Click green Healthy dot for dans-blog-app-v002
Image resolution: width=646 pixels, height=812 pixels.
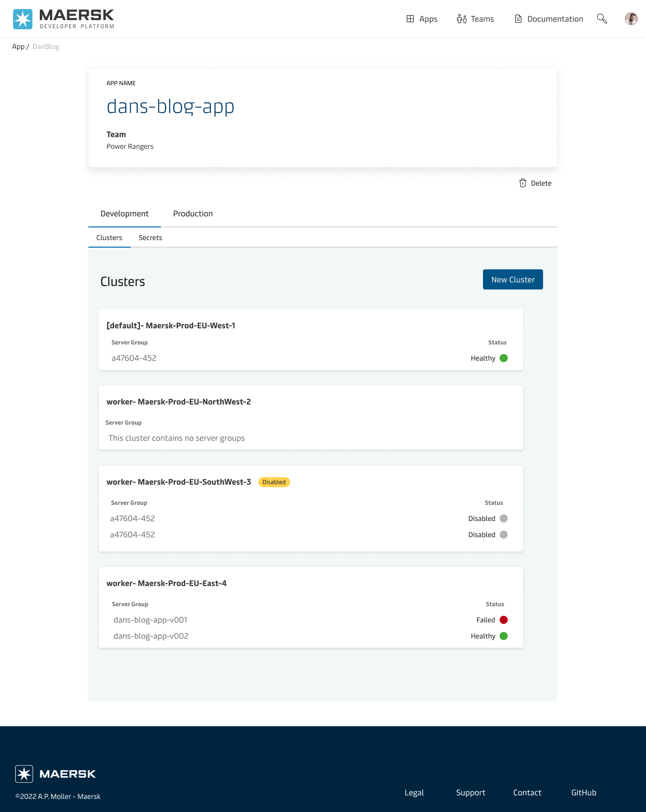click(504, 636)
